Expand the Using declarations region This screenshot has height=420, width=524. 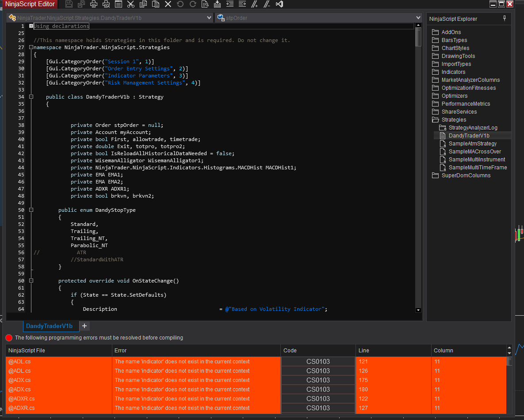click(31, 26)
